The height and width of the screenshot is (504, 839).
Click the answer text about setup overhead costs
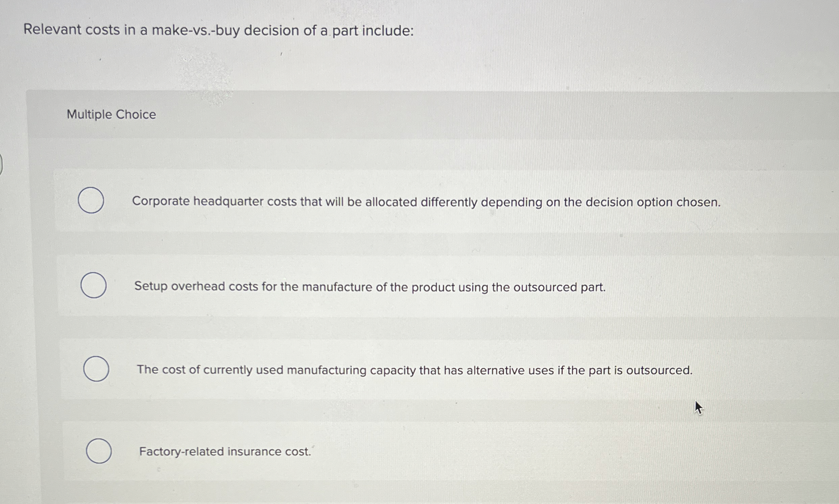(x=369, y=287)
